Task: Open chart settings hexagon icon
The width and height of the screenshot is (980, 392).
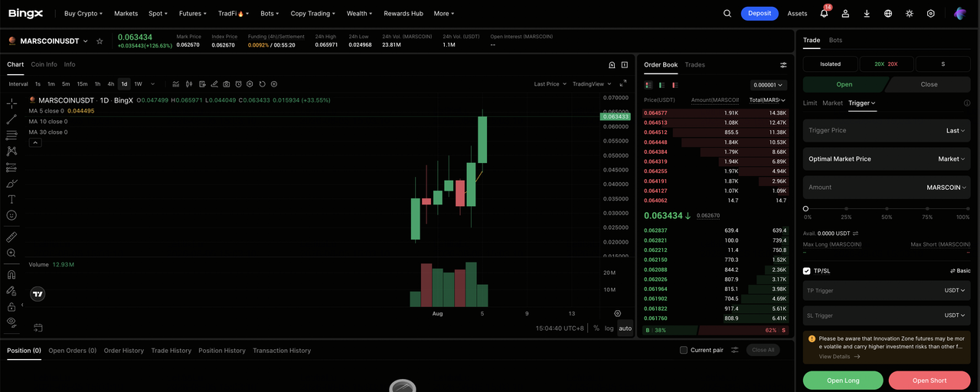Action: click(250, 83)
